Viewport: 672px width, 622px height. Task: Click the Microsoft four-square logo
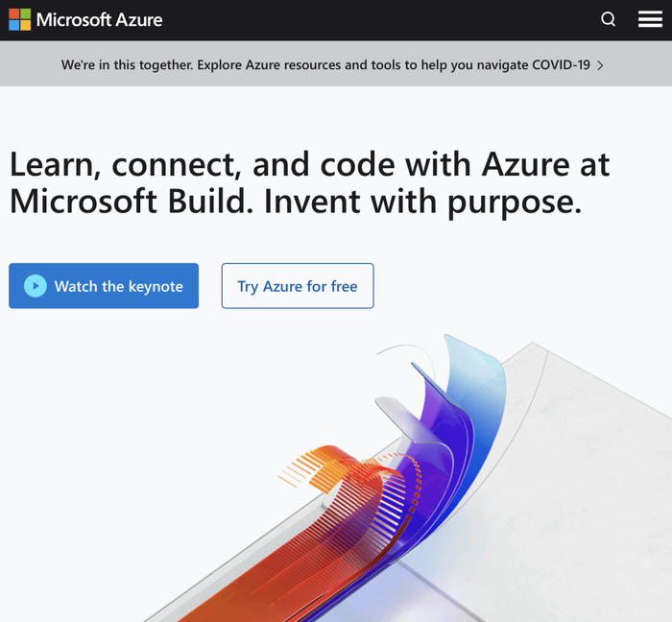19,19
